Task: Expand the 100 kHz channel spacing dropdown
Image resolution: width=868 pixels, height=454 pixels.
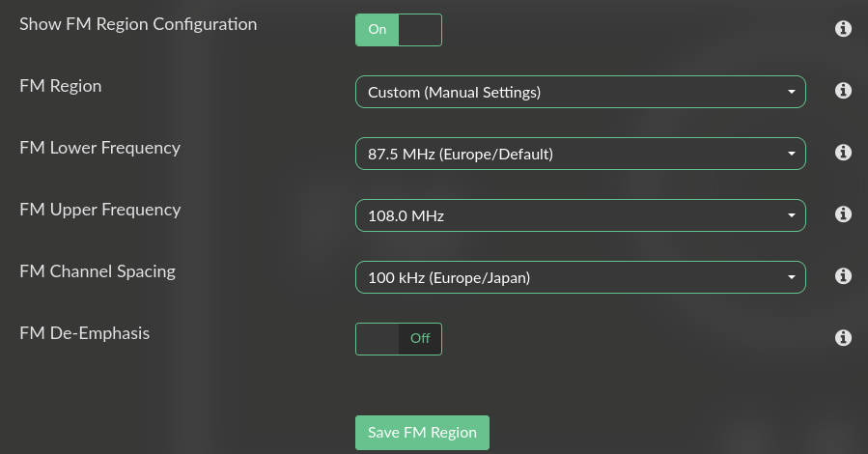Action: [x=580, y=277]
